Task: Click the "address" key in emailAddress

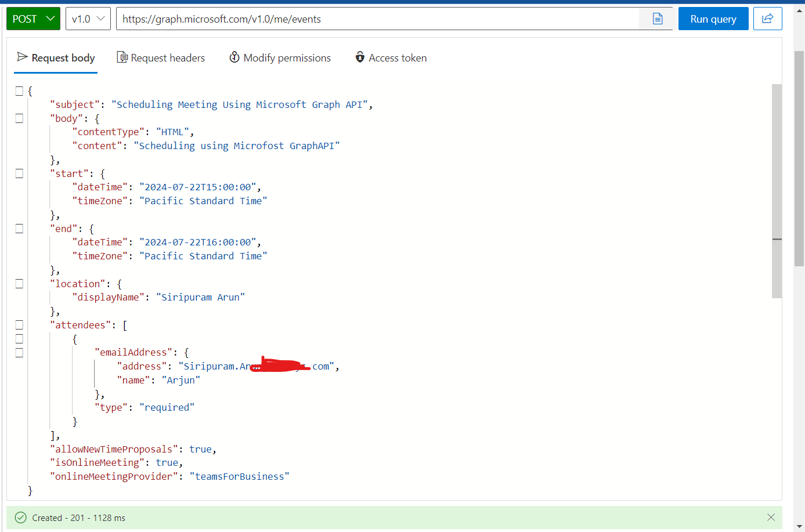Action: tap(142, 367)
